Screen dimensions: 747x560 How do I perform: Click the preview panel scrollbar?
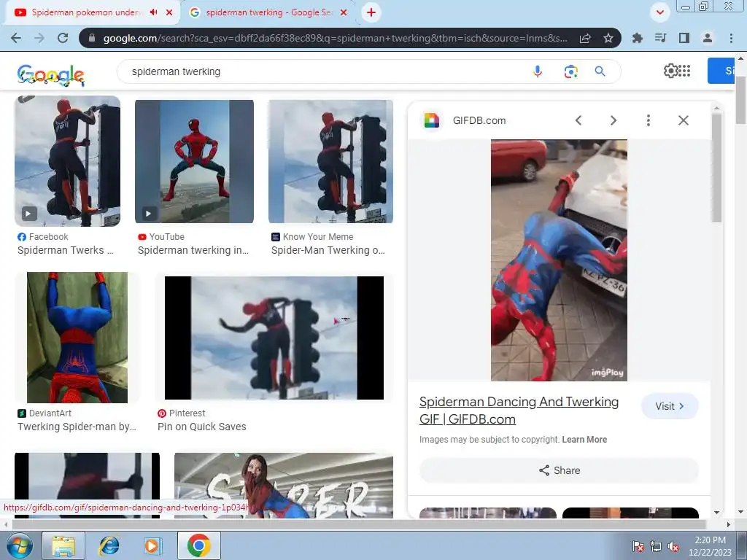[716, 167]
